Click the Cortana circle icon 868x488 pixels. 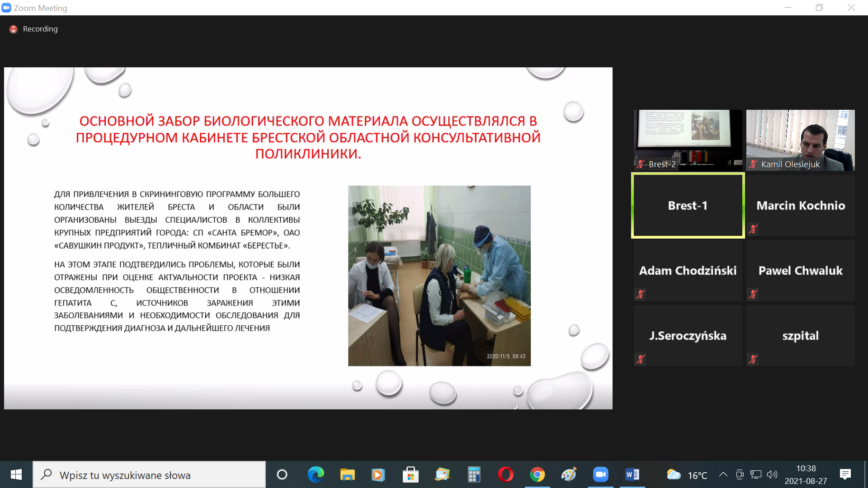282,474
